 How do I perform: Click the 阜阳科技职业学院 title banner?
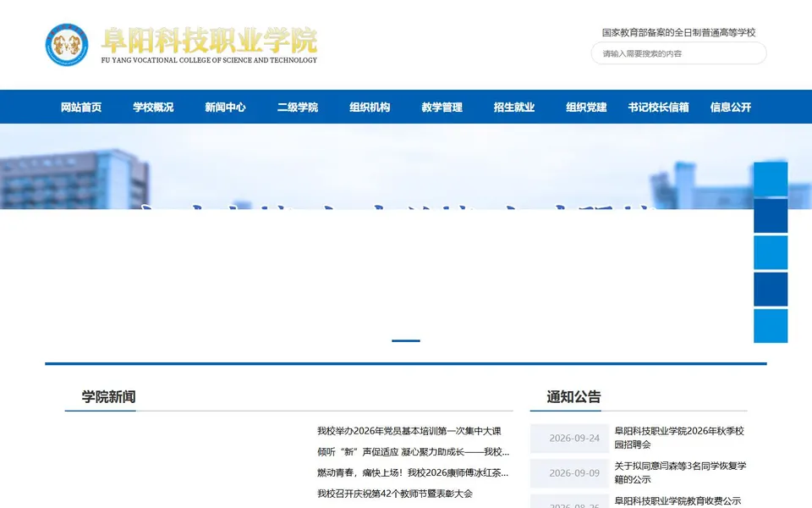(209, 41)
